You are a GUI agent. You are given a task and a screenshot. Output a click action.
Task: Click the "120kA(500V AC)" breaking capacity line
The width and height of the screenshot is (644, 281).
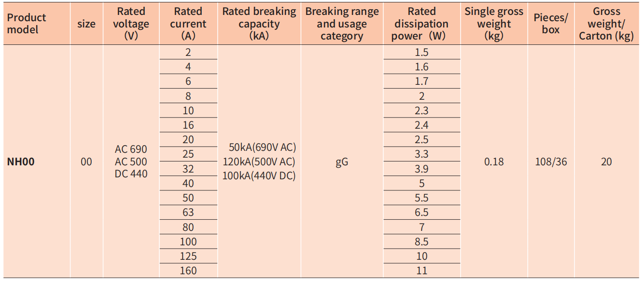click(x=259, y=162)
